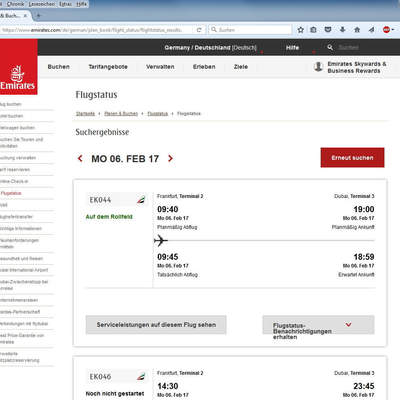400x400 pixels.
Task: Click Online-Check-in in the sidebar
Action: pyautogui.click(x=14, y=181)
